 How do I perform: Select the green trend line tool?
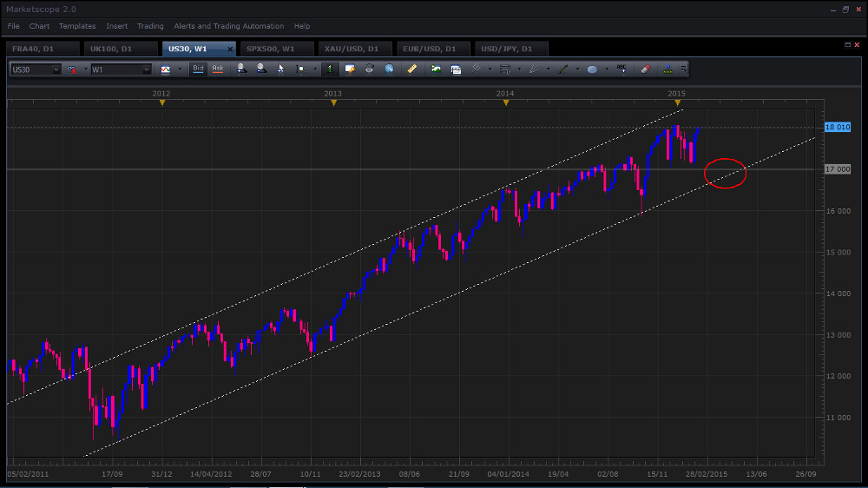pyautogui.click(x=563, y=69)
